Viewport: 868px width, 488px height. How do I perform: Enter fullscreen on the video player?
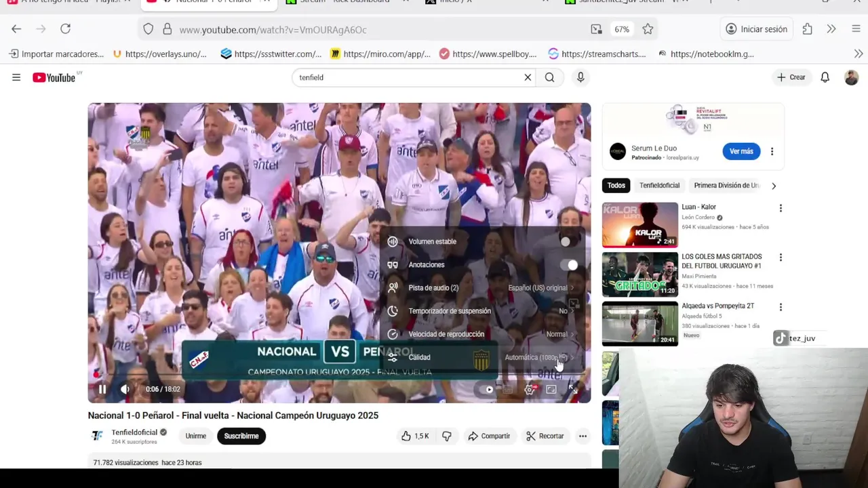click(573, 389)
